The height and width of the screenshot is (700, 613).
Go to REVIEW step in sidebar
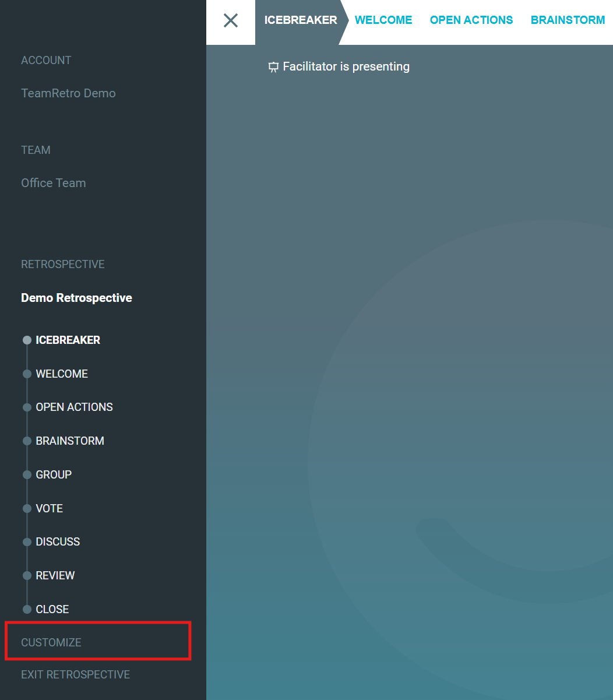pos(55,575)
